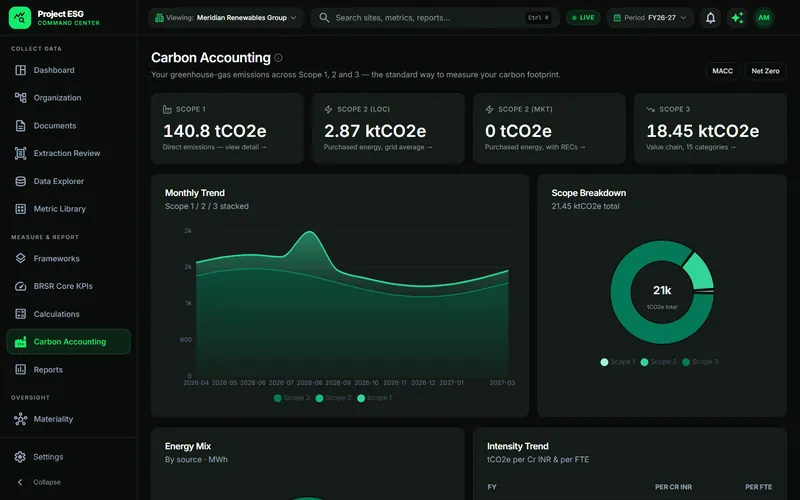Click the PER FTE column header
The image size is (800, 500).
[758, 487]
